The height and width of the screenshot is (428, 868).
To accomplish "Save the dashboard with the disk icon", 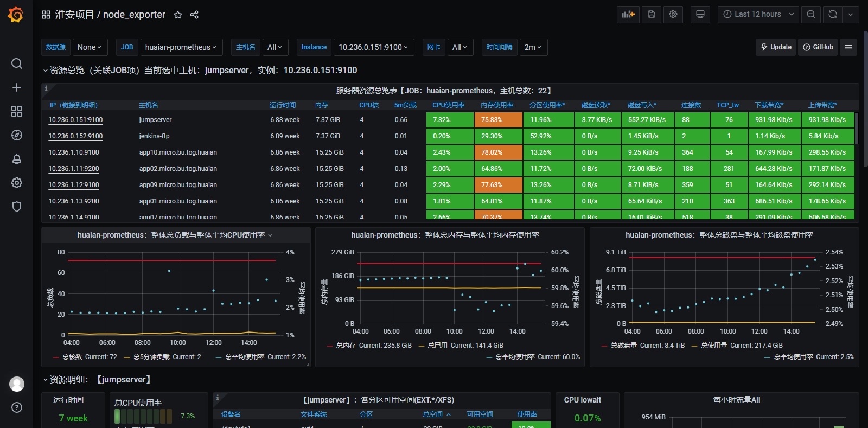I will [x=652, y=15].
